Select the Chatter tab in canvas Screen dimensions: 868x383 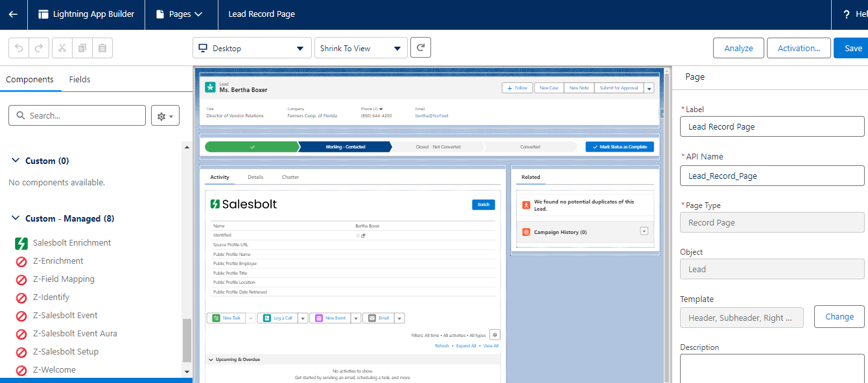click(x=290, y=177)
